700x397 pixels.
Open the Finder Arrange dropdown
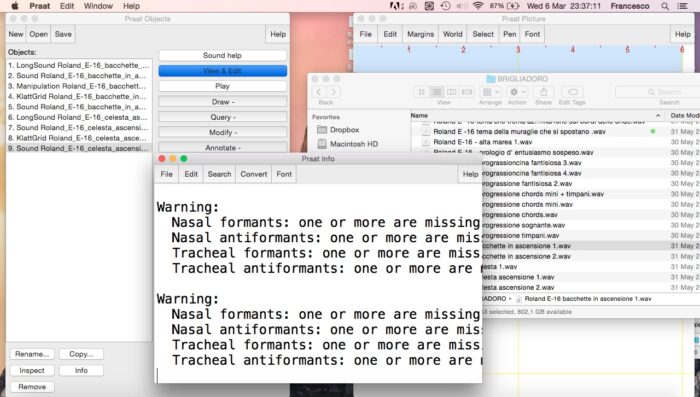click(x=490, y=92)
